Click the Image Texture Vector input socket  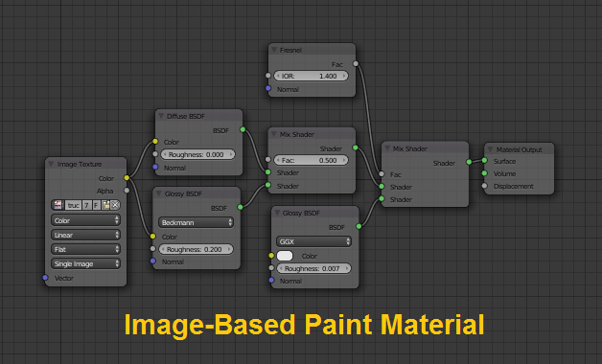[x=45, y=278]
